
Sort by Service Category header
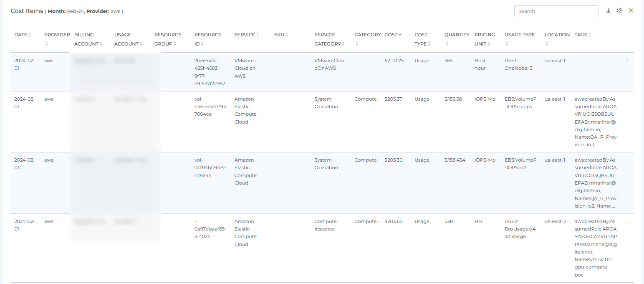(343, 44)
